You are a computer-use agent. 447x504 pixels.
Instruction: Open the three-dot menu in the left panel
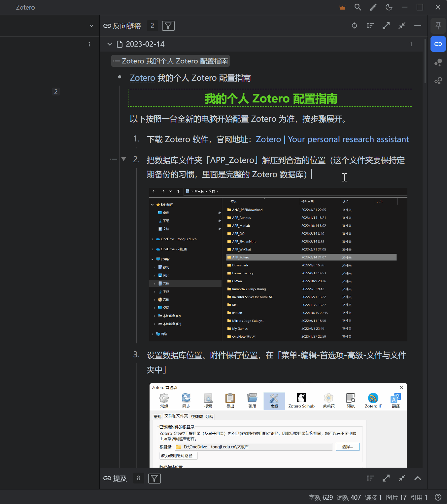[89, 44]
